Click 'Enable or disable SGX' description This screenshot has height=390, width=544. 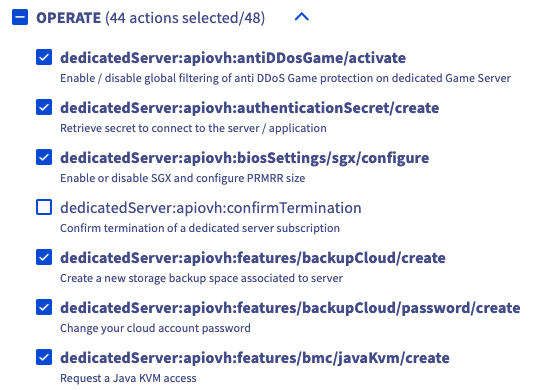(182, 178)
